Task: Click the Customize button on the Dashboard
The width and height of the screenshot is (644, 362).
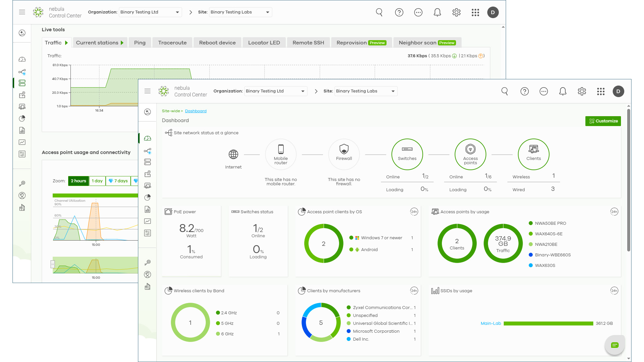Action: [x=603, y=121]
